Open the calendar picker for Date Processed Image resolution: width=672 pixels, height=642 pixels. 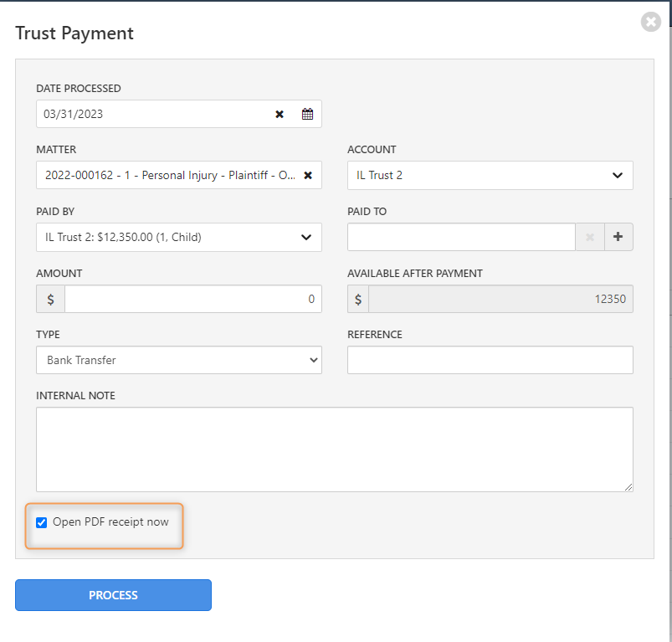[307, 113]
